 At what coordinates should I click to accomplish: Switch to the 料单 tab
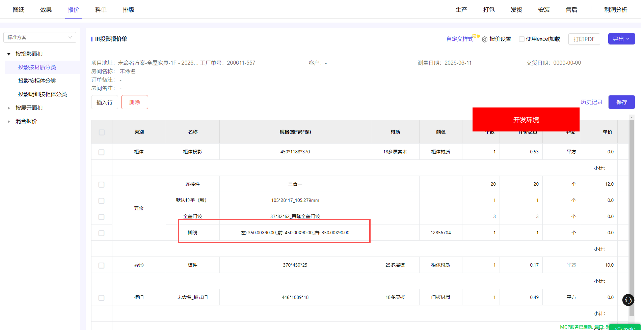pyautogui.click(x=101, y=10)
